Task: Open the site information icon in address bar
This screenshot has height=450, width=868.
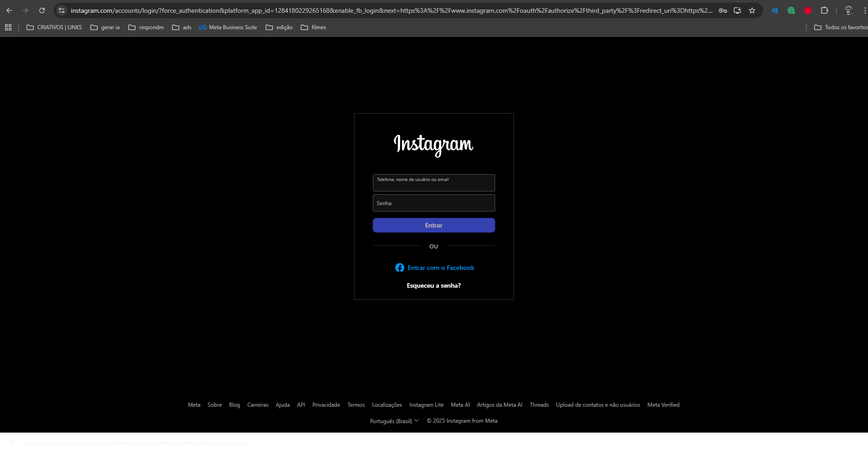Action: [62, 10]
